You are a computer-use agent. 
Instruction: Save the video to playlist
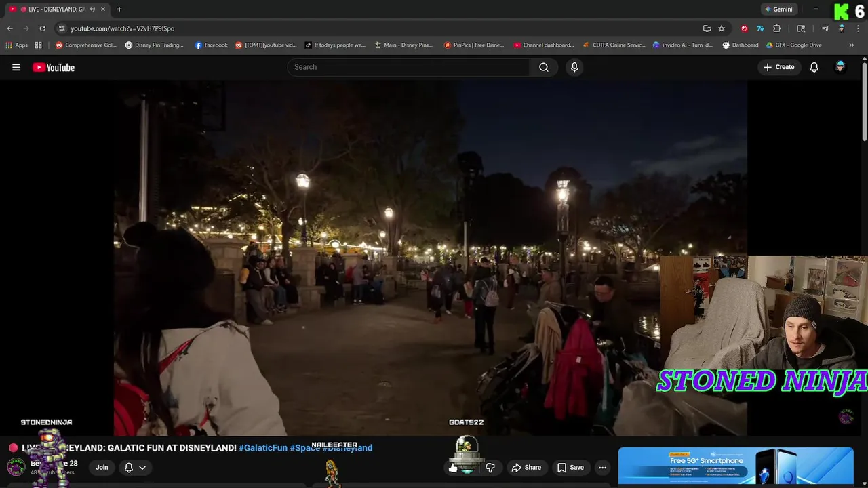pyautogui.click(x=570, y=468)
